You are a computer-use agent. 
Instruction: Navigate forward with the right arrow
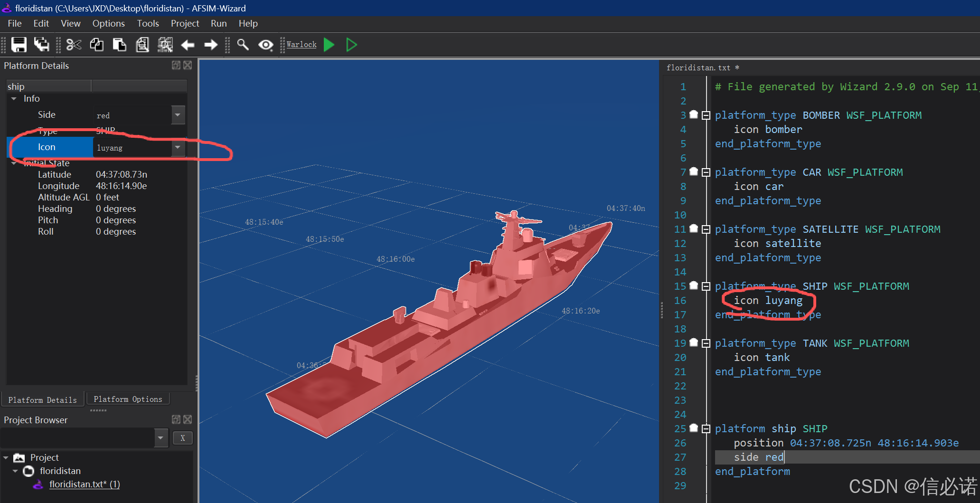point(211,45)
